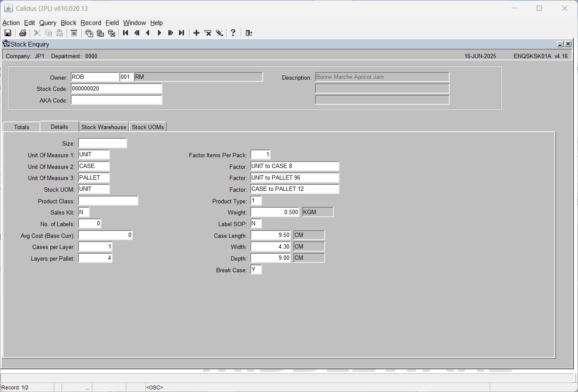Open the Edit menu
This screenshot has height=392, width=578.
pos(29,23)
